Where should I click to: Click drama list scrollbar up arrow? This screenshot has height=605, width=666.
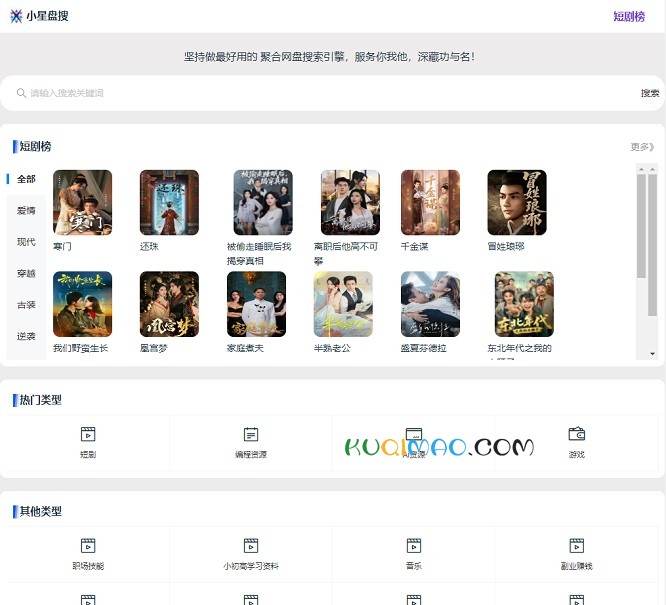652,170
